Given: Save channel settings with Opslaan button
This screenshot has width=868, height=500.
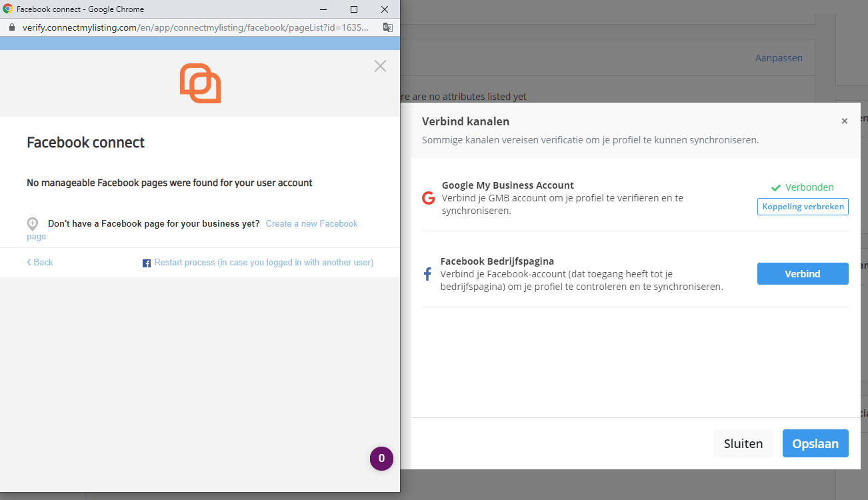Looking at the screenshot, I should (x=815, y=443).
